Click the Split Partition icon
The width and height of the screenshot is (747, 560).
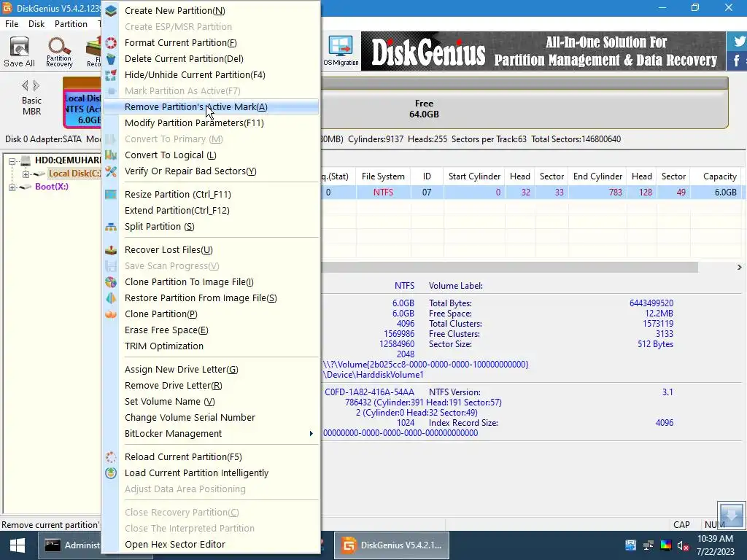click(111, 227)
